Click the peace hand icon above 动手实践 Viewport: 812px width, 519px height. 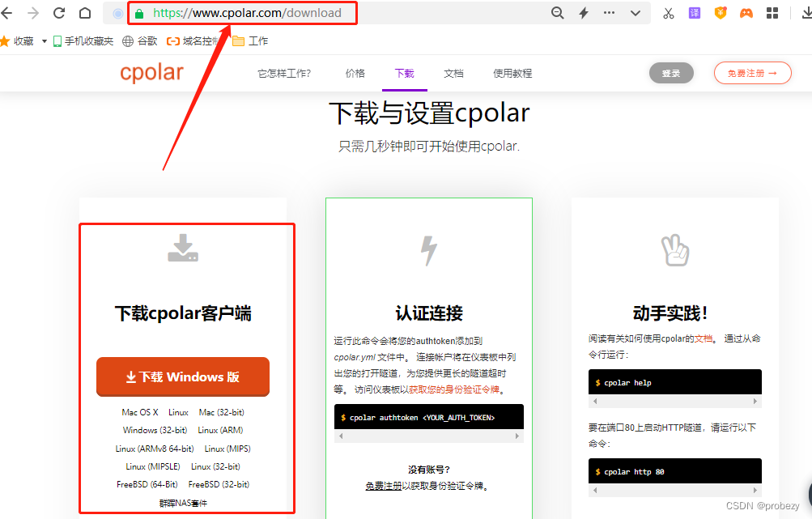(x=674, y=250)
